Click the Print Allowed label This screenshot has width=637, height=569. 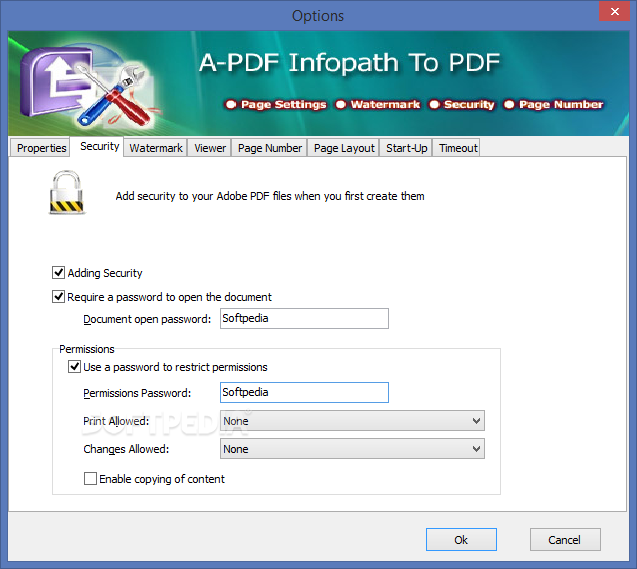pyautogui.click(x=116, y=421)
